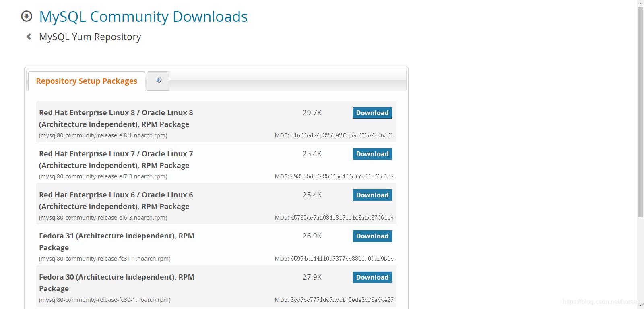Download the Red Hat Enterprise Linux 8 package
The width and height of the screenshot is (644, 309).
pos(372,113)
